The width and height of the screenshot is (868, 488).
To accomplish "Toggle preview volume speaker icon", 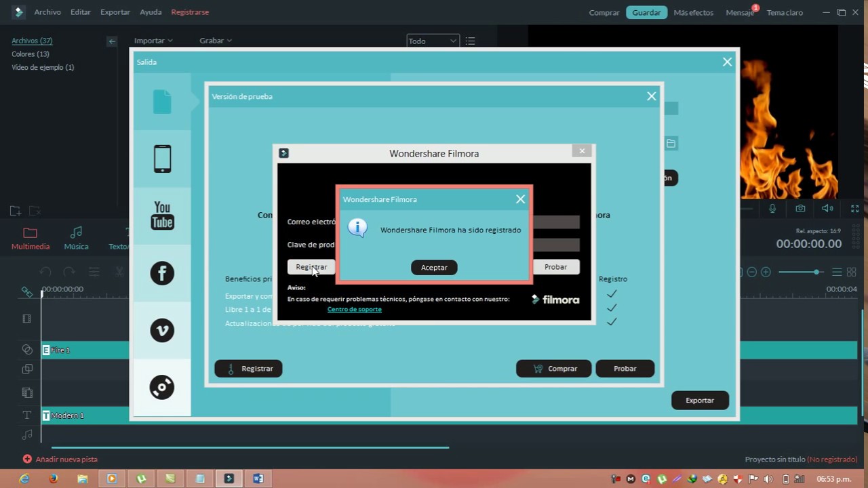I will pos(827,209).
